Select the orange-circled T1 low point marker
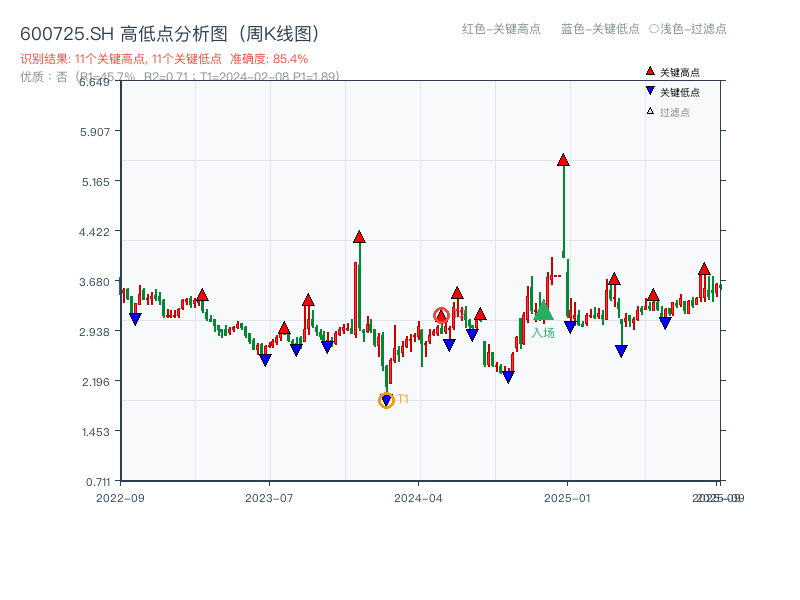This screenshot has width=800, height=600. 387,399
